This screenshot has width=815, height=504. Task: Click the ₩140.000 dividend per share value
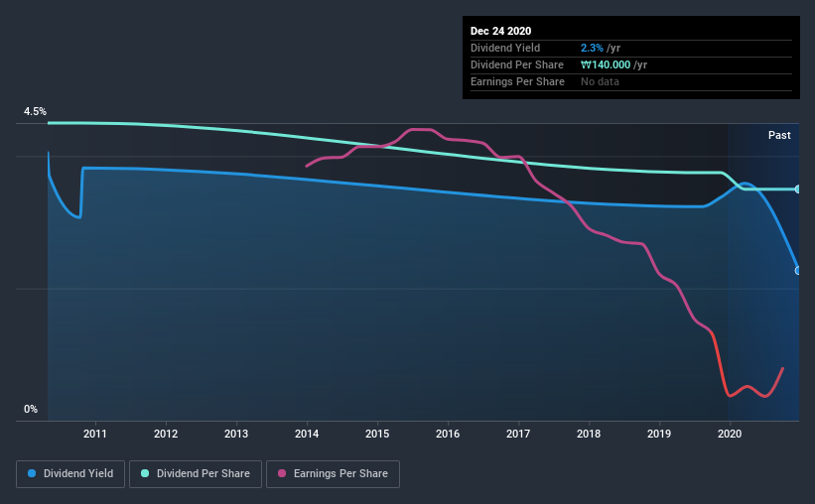606,64
